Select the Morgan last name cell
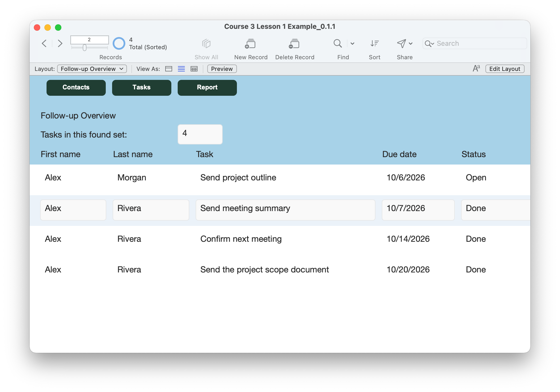 [132, 177]
